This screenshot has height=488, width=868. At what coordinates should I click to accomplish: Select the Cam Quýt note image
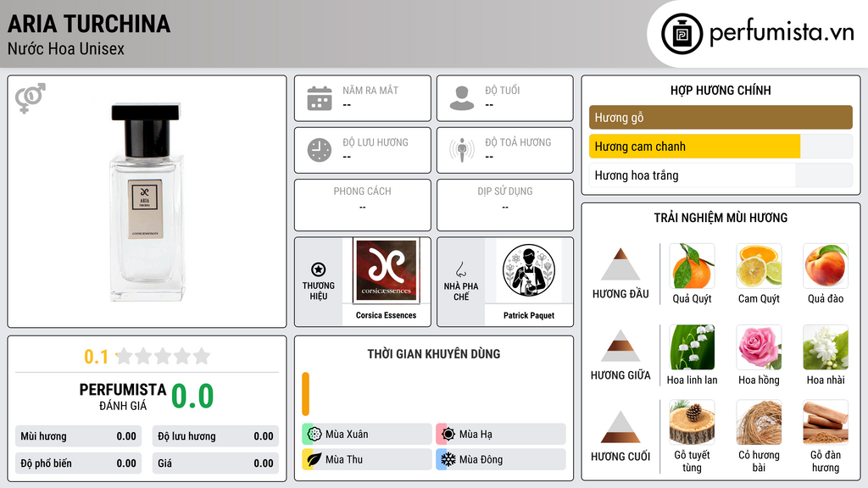[759, 265]
